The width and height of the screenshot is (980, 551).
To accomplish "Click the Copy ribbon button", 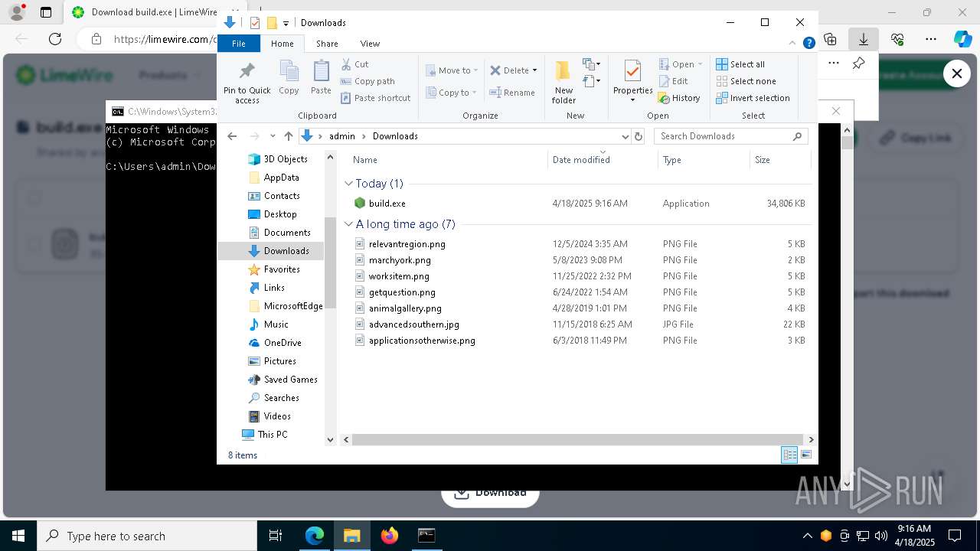I will pyautogui.click(x=289, y=78).
